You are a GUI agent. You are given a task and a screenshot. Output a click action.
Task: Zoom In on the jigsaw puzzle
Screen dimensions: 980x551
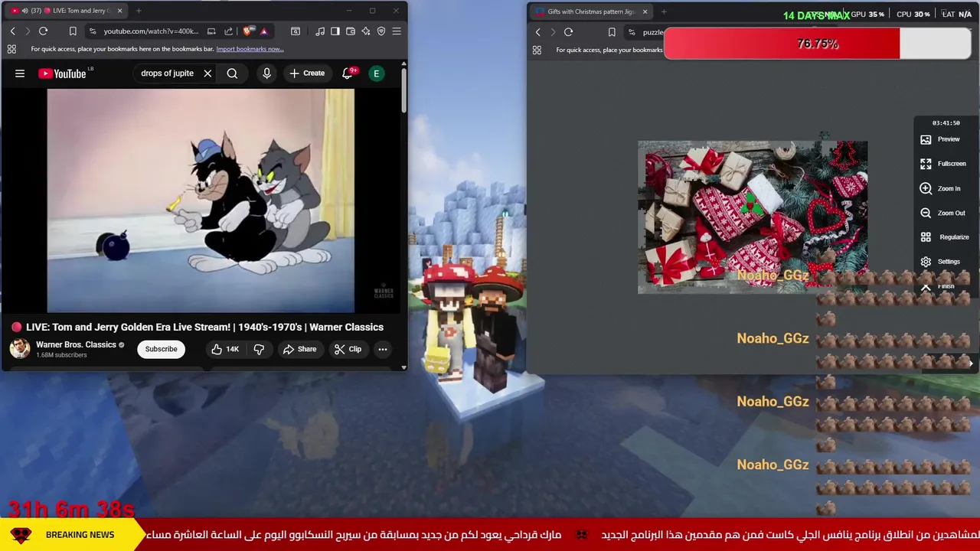[x=940, y=188]
